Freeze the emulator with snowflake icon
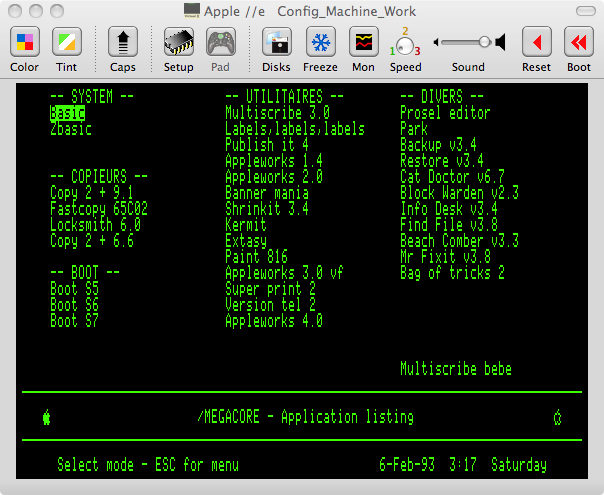Screen dimensions: 604x495 pos(320,42)
